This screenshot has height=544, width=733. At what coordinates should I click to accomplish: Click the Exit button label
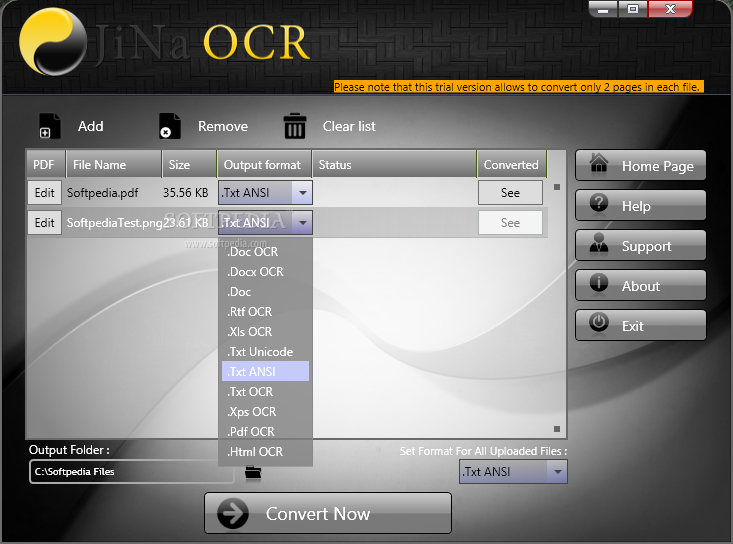(632, 326)
